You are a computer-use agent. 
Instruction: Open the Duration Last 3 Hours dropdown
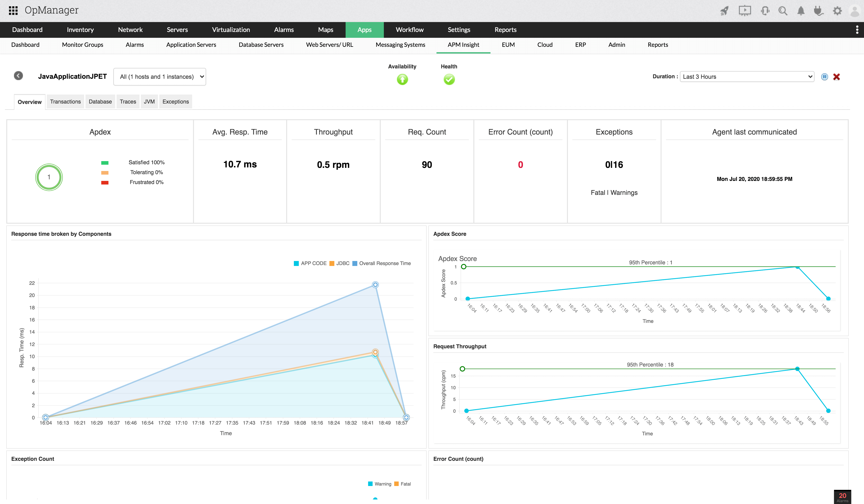pos(747,77)
